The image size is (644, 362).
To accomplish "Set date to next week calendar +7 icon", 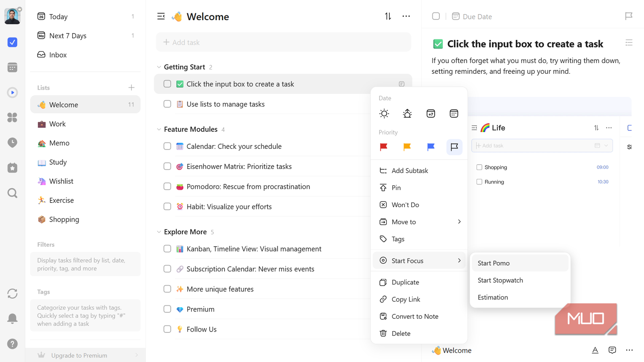I will 431,114.
